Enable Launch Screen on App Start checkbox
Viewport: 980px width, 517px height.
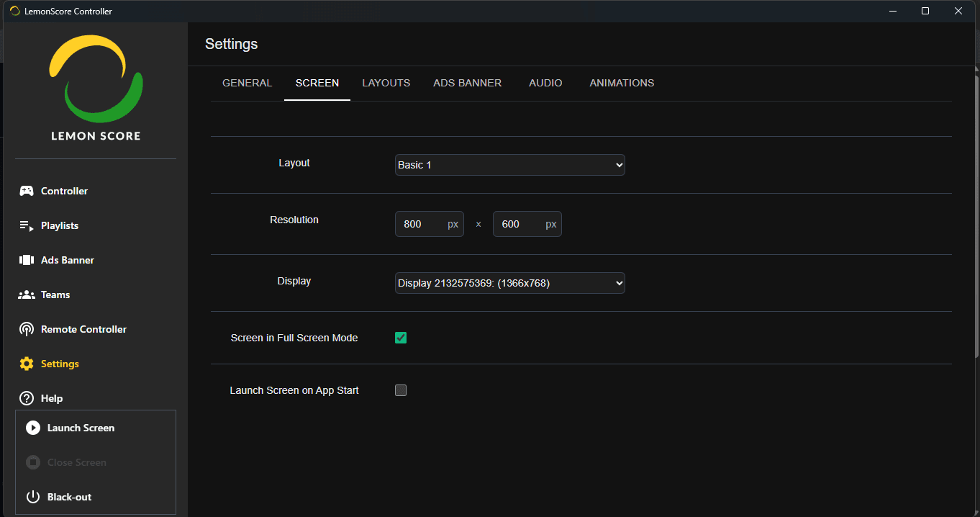click(401, 390)
